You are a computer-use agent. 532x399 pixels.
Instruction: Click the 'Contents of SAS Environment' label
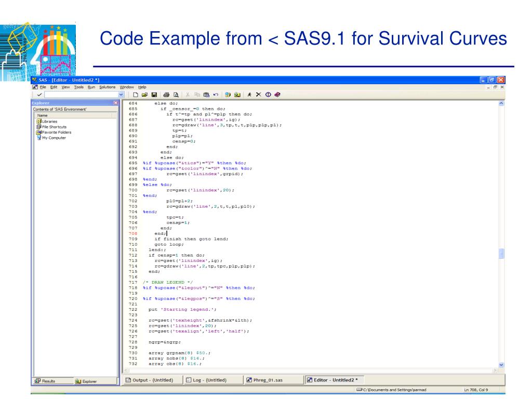point(60,109)
